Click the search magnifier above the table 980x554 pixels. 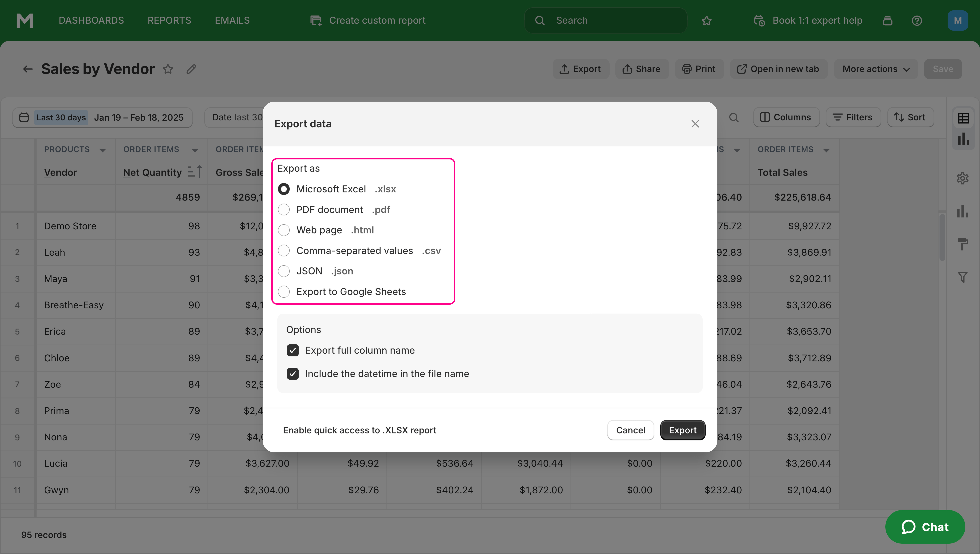734,118
